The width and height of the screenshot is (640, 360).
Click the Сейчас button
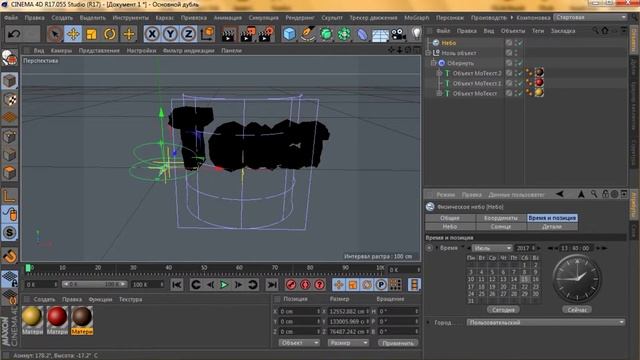pos(577,310)
